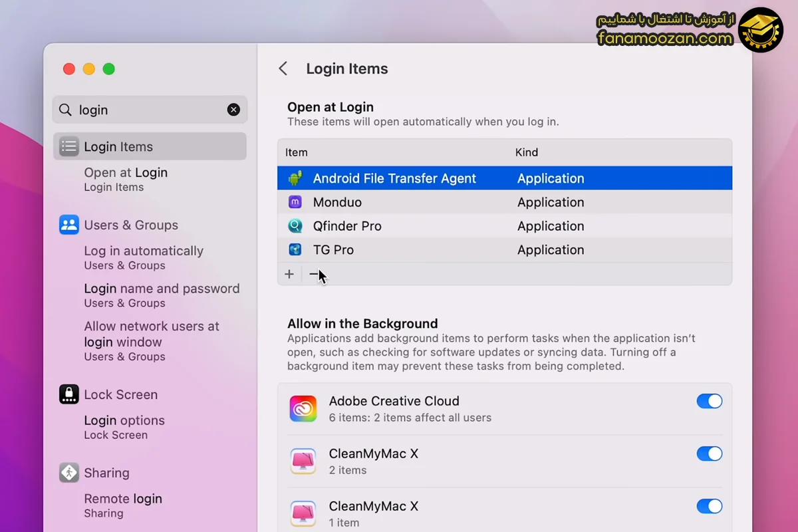Screen dimensions: 798x532
Task: Open 'Login name and password' result
Action: 162,295
